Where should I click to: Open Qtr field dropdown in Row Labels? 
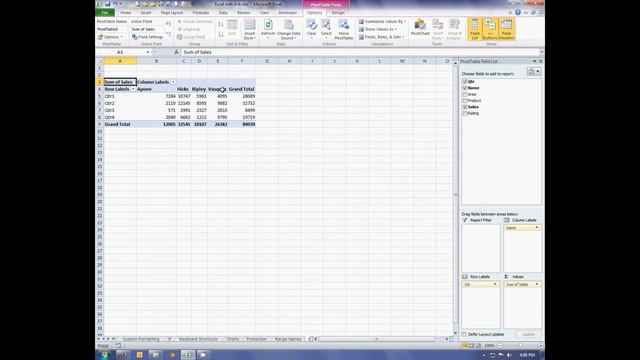point(495,284)
